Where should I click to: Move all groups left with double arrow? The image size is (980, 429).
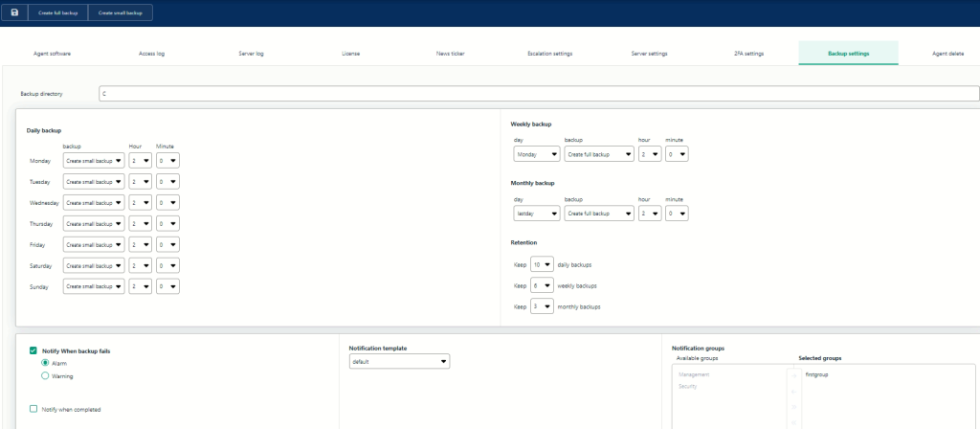[793, 422]
